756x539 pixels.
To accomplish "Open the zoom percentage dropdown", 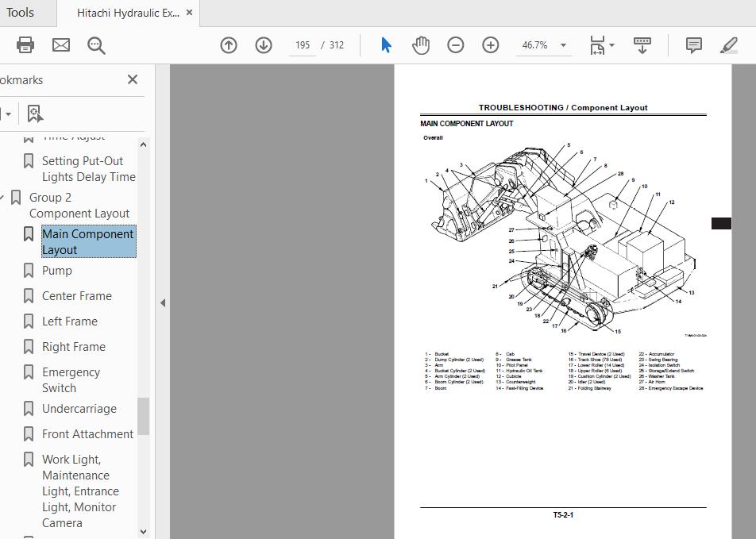I will pyautogui.click(x=563, y=45).
